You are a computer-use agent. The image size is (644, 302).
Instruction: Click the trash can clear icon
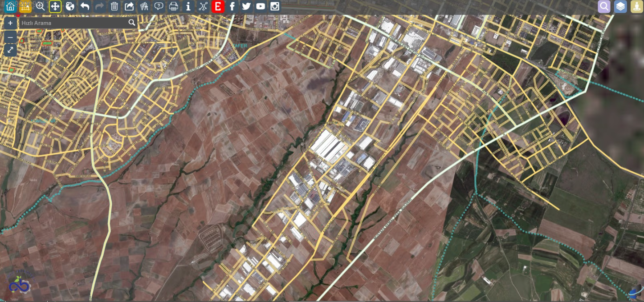[114, 6]
